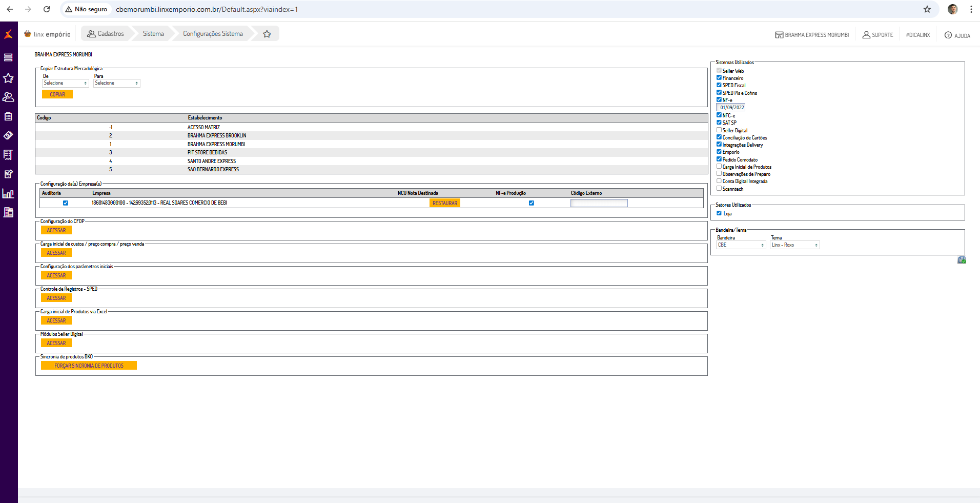Click FORÇAR SINCRONIA DE PRODUTOS button

coord(89,366)
